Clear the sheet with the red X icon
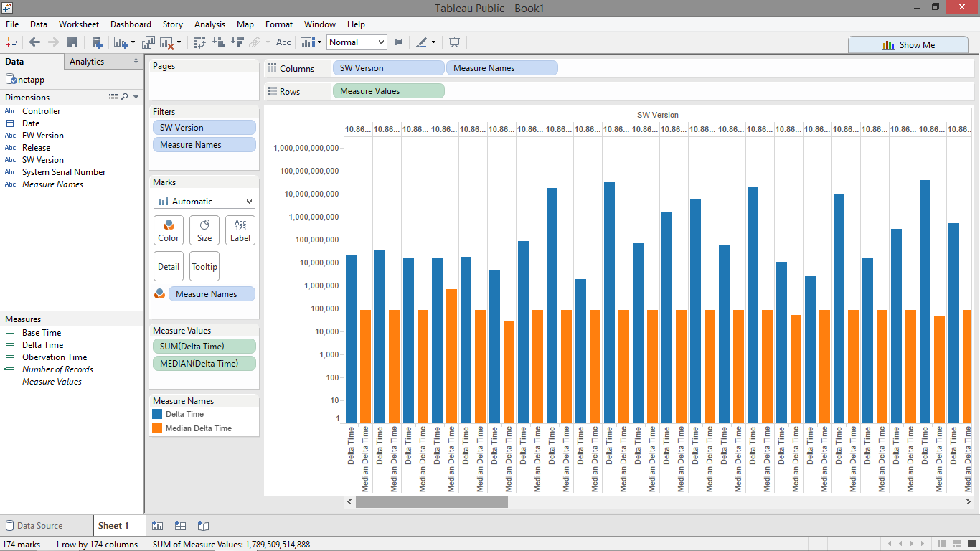The width and height of the screenshot is (980, 551). point(167,42)
